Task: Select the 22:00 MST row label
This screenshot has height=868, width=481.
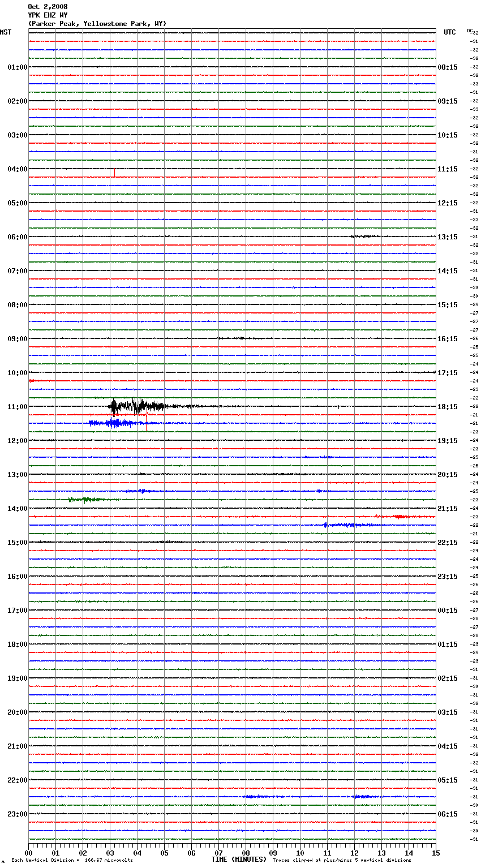Action: (x=18, y=780)
